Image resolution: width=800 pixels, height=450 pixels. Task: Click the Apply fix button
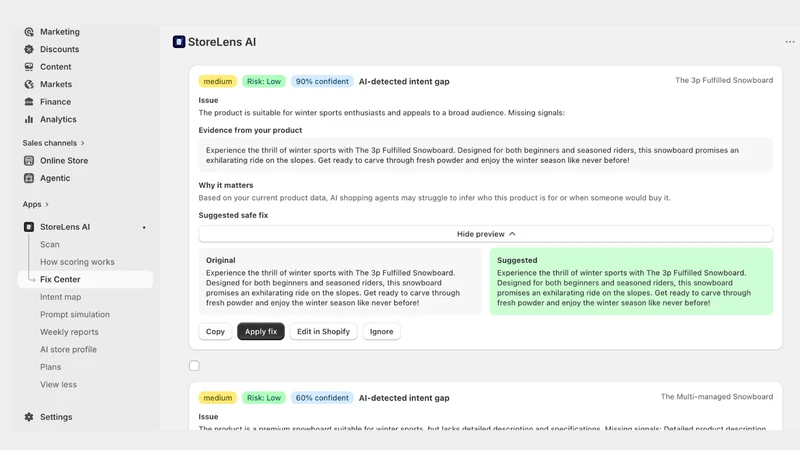pyautogui.click(x=261, y=332)
